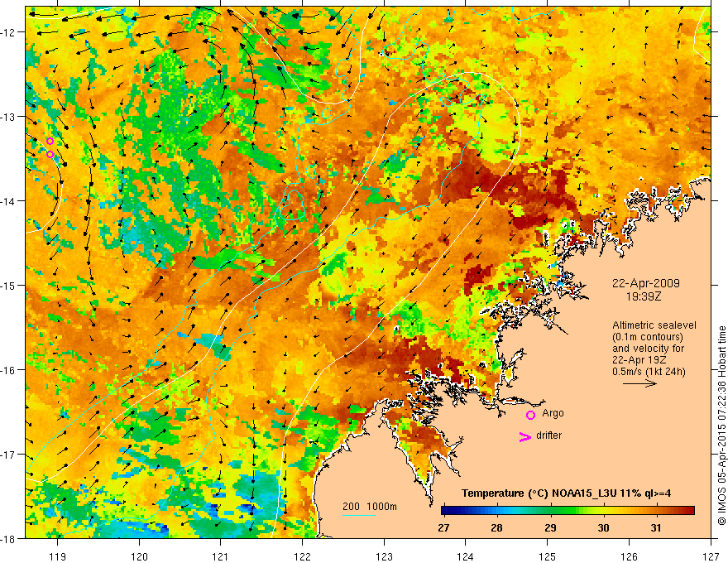Click latitude axis label -16
The image size is (728, 563).
tap(9, 370)
